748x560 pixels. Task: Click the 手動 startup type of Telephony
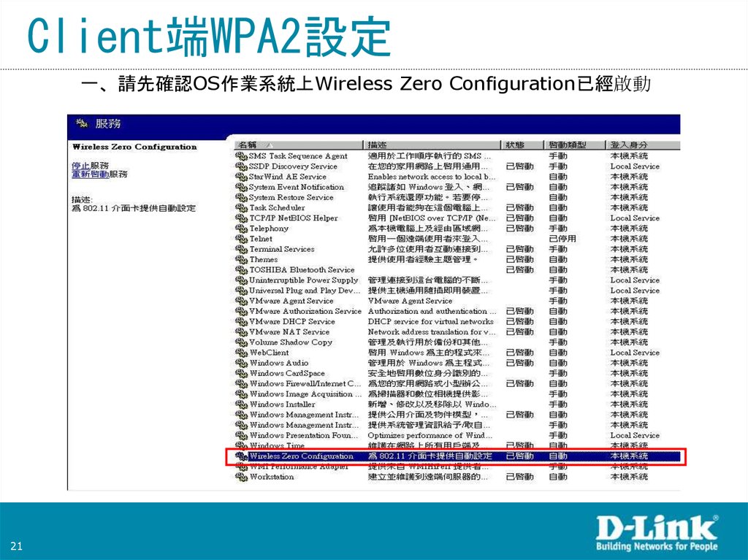click(x=557, y=229)
